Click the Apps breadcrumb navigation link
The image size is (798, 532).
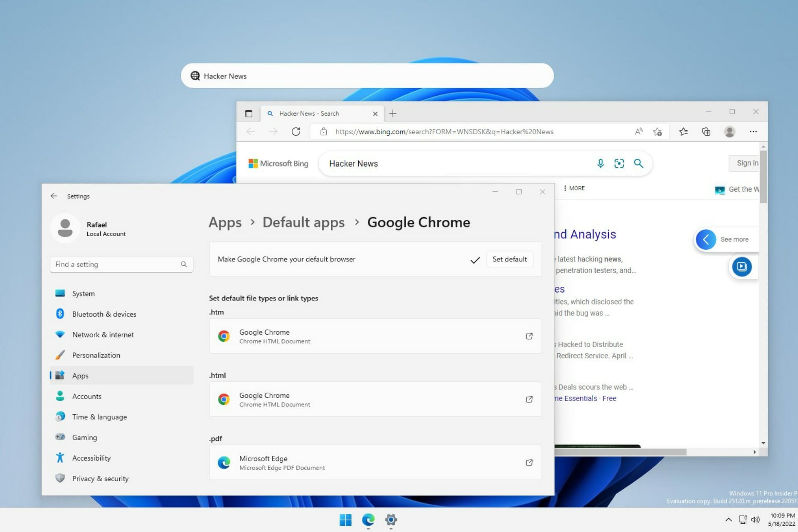225,222
